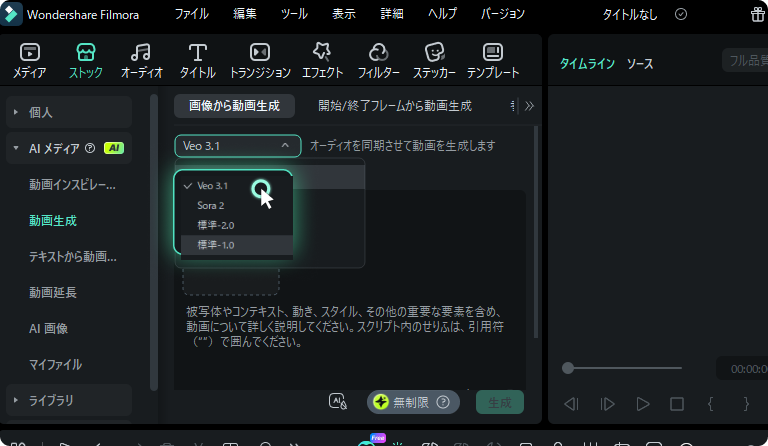Open テキストから動画... in sidebar

click(x=72, y=257)
